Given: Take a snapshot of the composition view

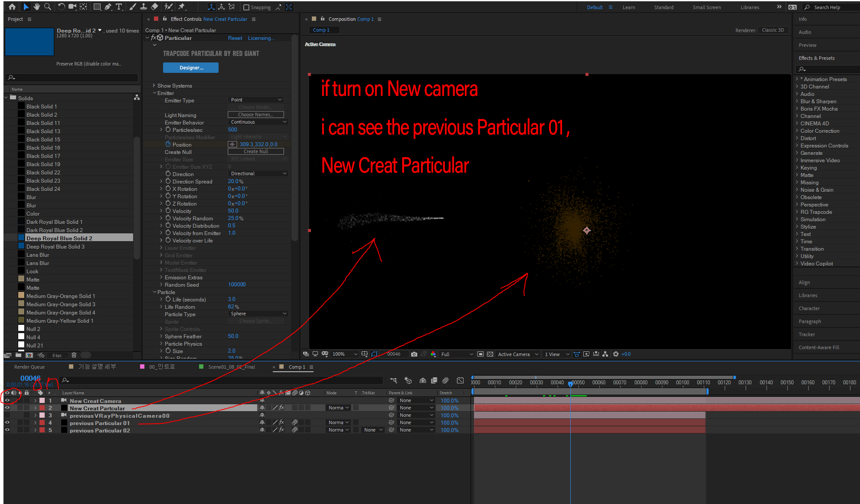Looking at the screenshot, I should [414, 354].
